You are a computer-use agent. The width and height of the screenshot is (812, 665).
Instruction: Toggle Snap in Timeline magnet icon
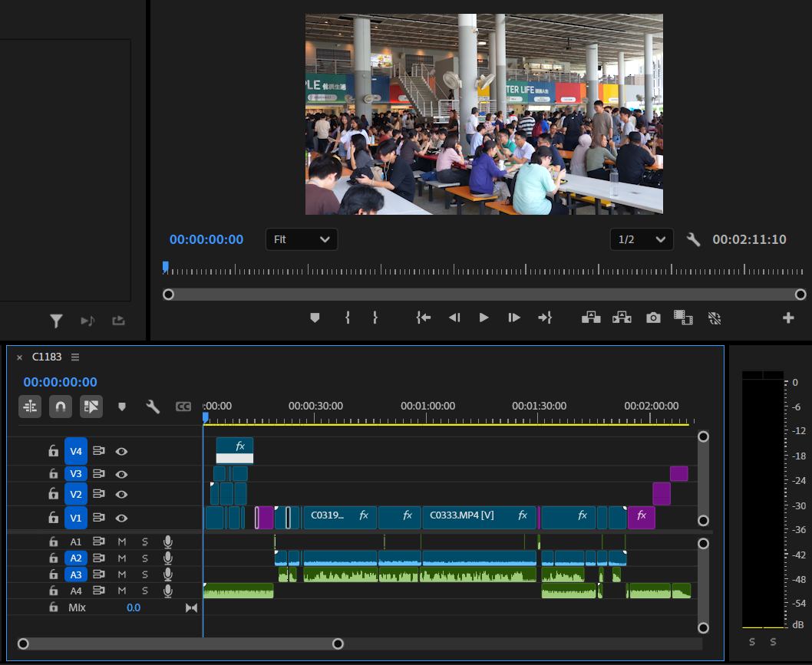click(x=61, y=407)
